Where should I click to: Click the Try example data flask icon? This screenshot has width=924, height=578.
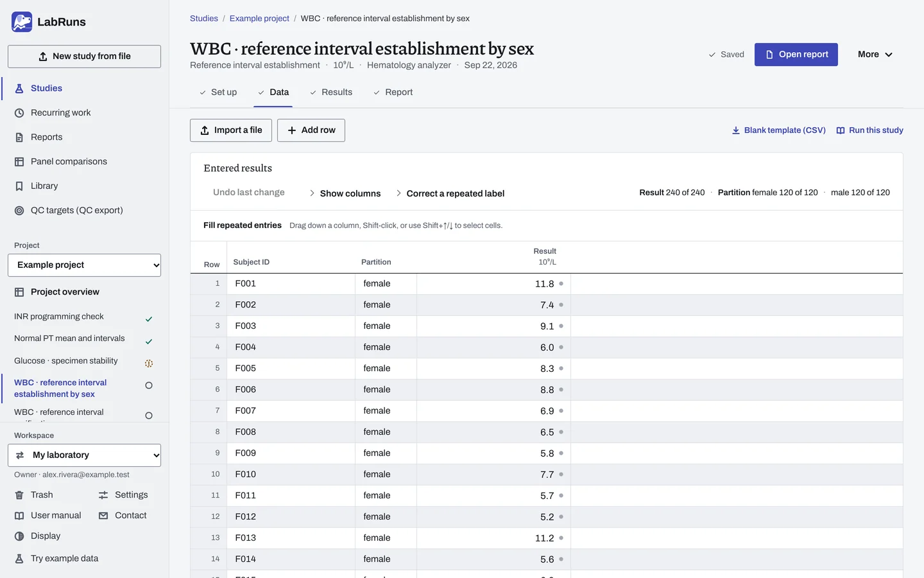click(19, 559)
